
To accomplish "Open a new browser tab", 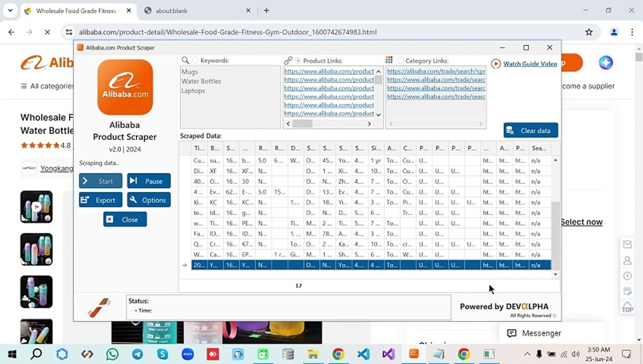I will (266, 11).
